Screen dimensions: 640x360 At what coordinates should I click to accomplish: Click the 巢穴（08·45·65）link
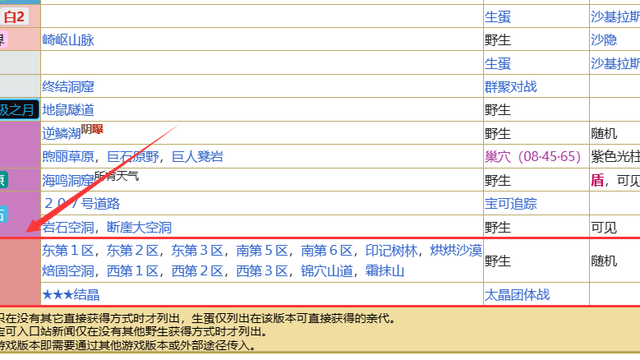click(x=533, y=156)
